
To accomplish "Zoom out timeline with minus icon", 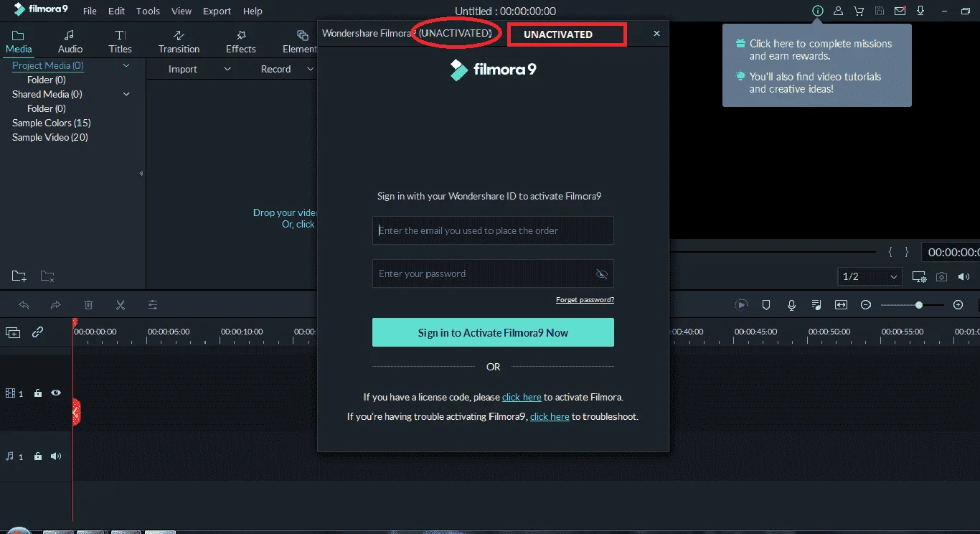I will tap(866, 305).
